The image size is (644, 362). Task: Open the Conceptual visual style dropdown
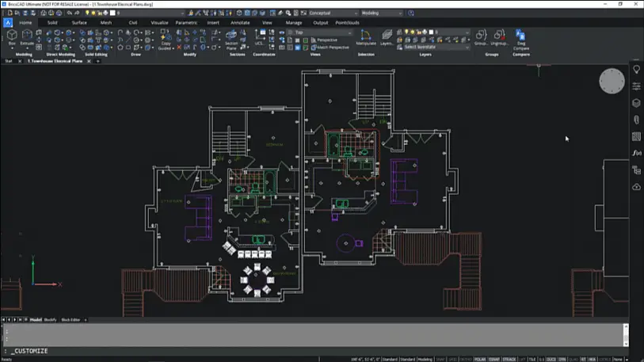333,13
